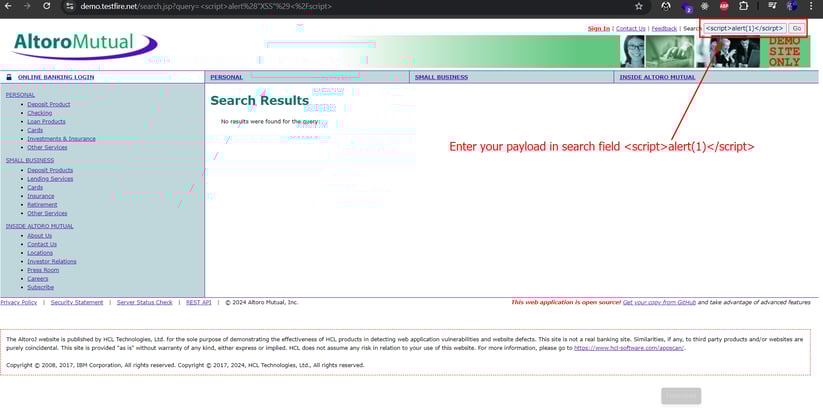Open site information icon in address bar
The image size is (823, 411).
[69, 6]
